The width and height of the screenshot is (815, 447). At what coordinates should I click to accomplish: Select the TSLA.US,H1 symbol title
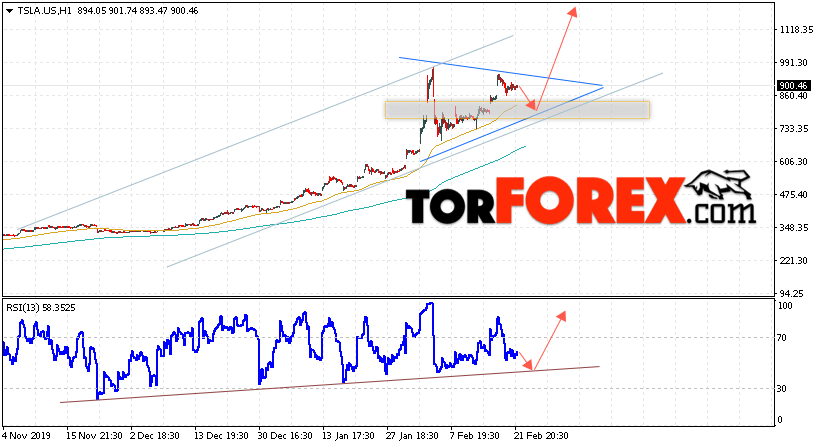click(45, 11)
